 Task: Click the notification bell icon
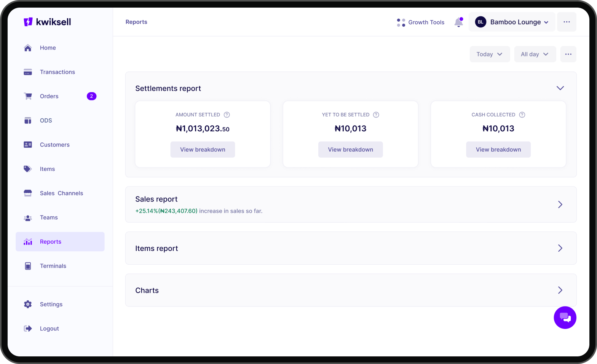(x=458, y=22)
